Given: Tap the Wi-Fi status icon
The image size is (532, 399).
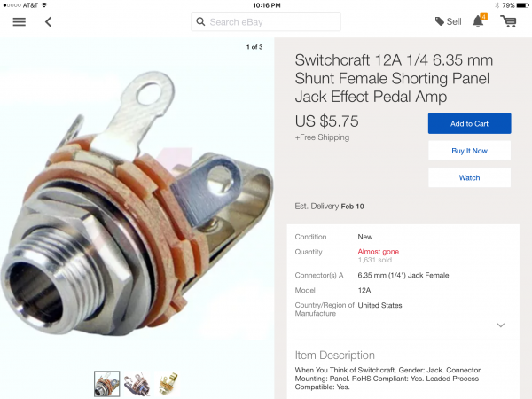Looking at the screenshot, I should 43,5.
